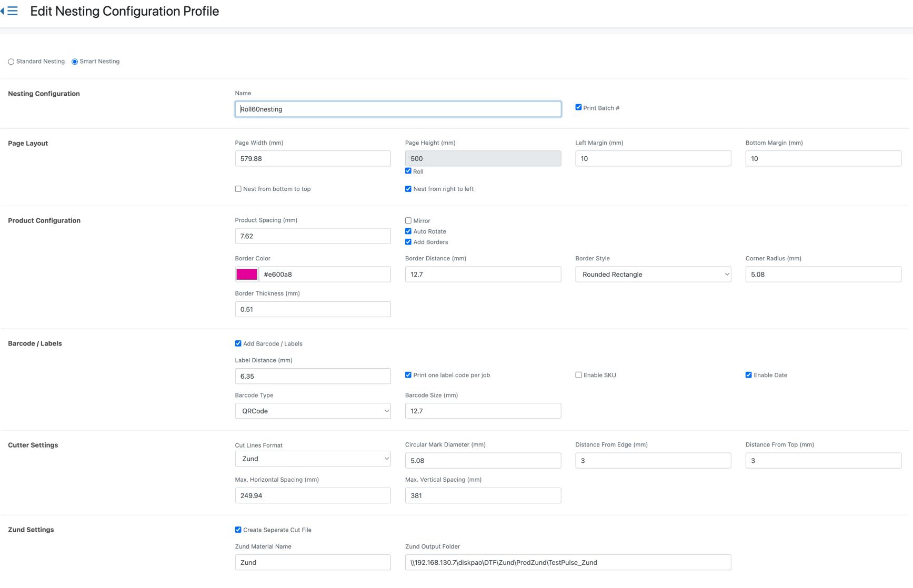This screenshot has height=588, width=913.
Task: Toggle the Auto Rotate checkbox
Action: click(x=408, y=231)
